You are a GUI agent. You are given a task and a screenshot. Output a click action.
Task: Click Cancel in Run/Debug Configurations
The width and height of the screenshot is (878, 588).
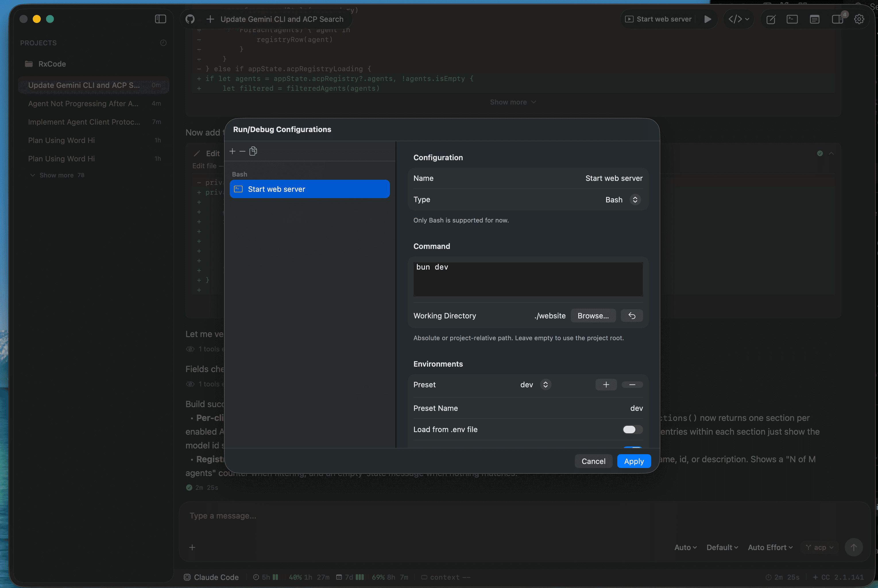pos(593,461)
